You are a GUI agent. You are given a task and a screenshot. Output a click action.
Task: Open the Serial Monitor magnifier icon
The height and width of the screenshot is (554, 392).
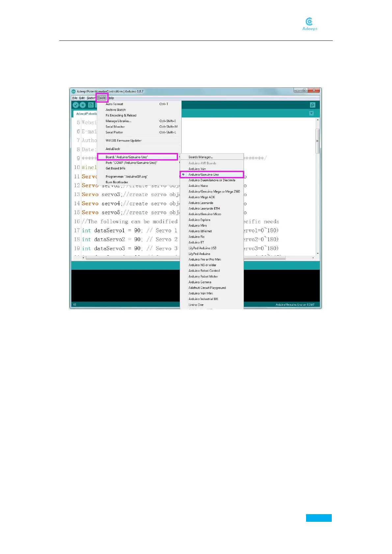313,105
